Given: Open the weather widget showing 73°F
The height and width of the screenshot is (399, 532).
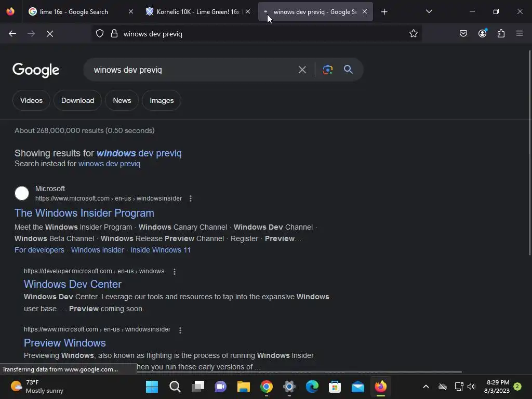Looking at the screenshot, I should point(37,387).
